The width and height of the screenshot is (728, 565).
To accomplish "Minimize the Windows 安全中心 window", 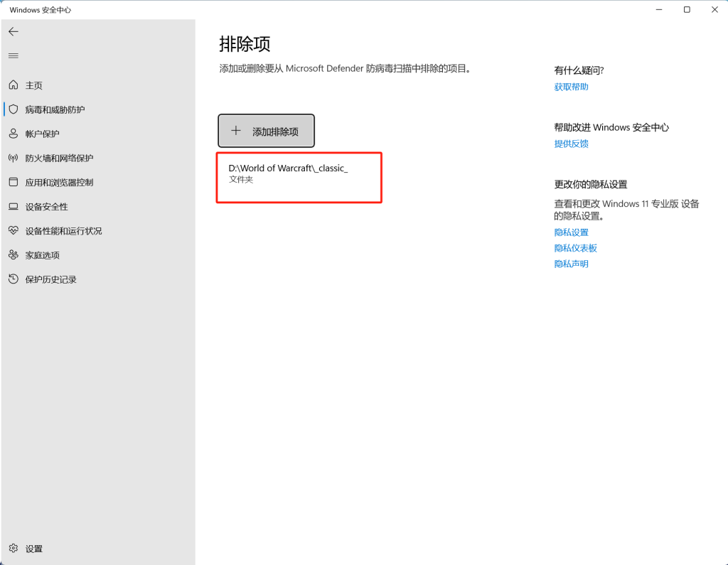I will click(659, 10).
